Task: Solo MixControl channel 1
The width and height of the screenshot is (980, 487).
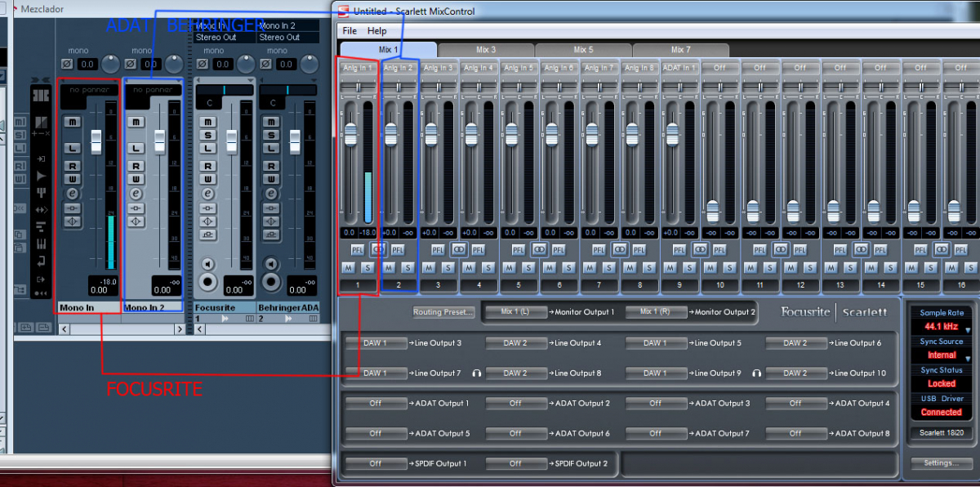Action: 367,267
